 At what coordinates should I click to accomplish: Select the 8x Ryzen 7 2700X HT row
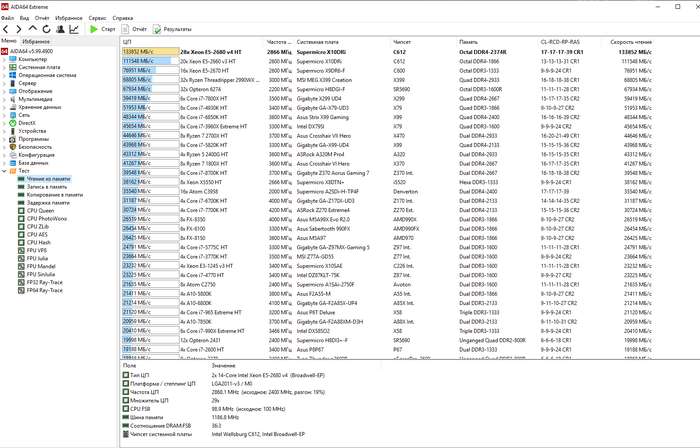(x=387, y=136)
